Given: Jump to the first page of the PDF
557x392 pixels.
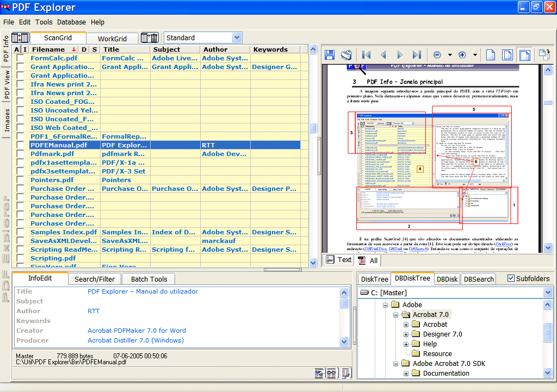Looking at the screenshot, I should pyautogui.click(x=366, y=55).
